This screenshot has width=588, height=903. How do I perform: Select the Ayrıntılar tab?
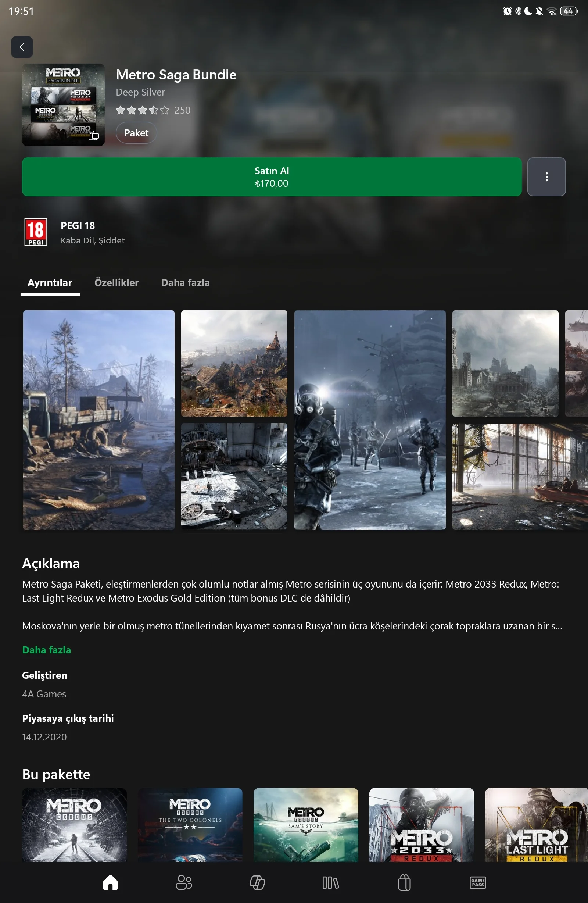(50, 283)
